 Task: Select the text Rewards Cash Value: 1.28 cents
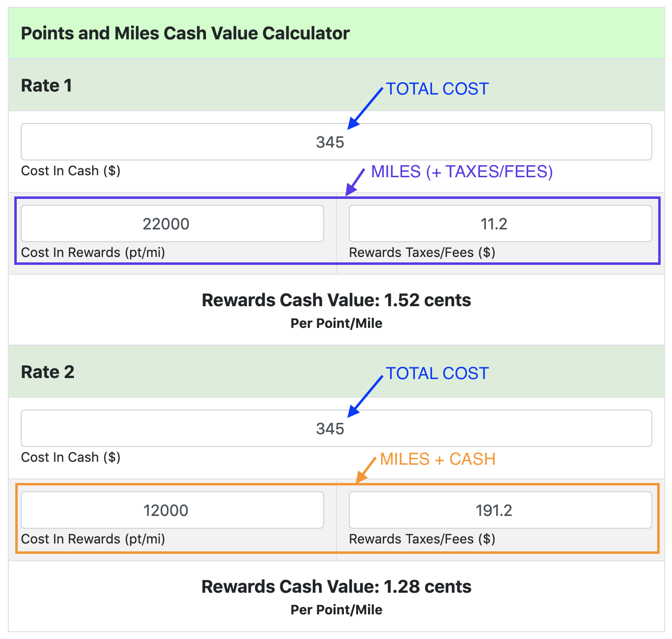tap(336, 586)
